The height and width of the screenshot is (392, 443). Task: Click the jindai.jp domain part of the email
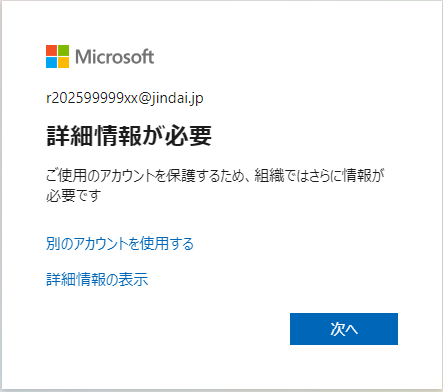tap(177, 98)
